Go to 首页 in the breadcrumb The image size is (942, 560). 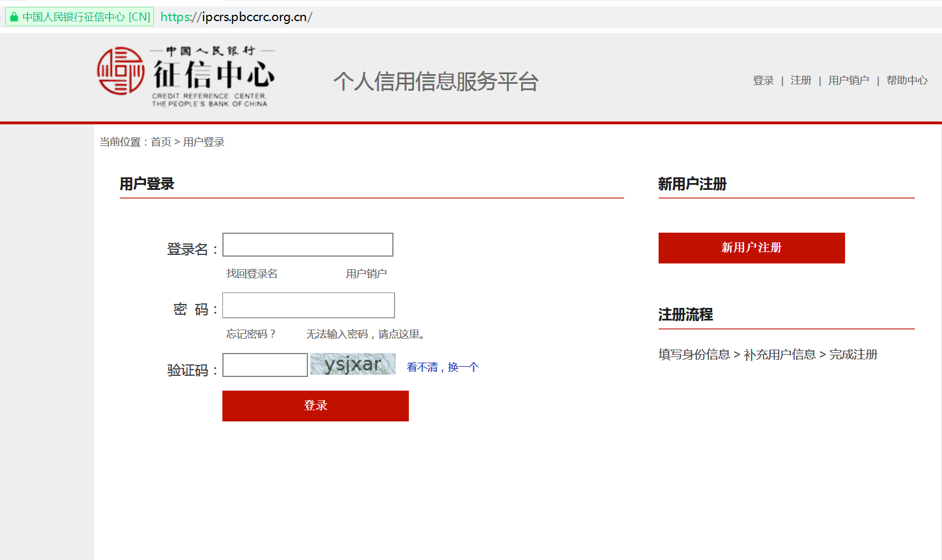[x=161, y=142]
